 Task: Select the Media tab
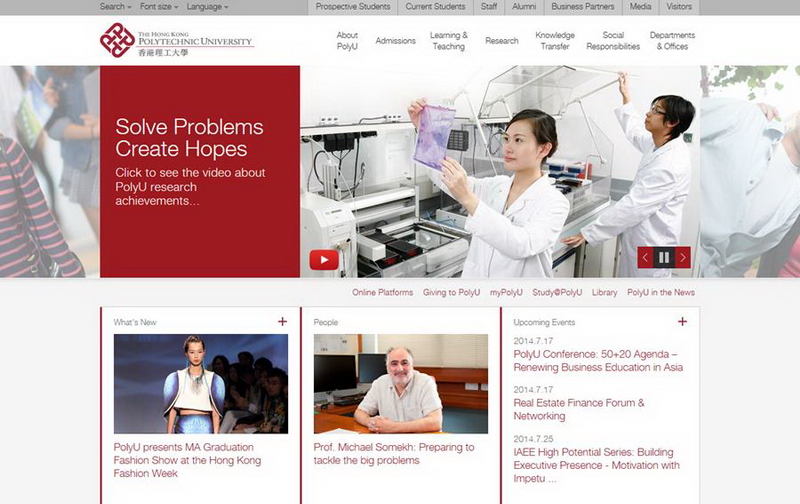[x=640, y=7]
